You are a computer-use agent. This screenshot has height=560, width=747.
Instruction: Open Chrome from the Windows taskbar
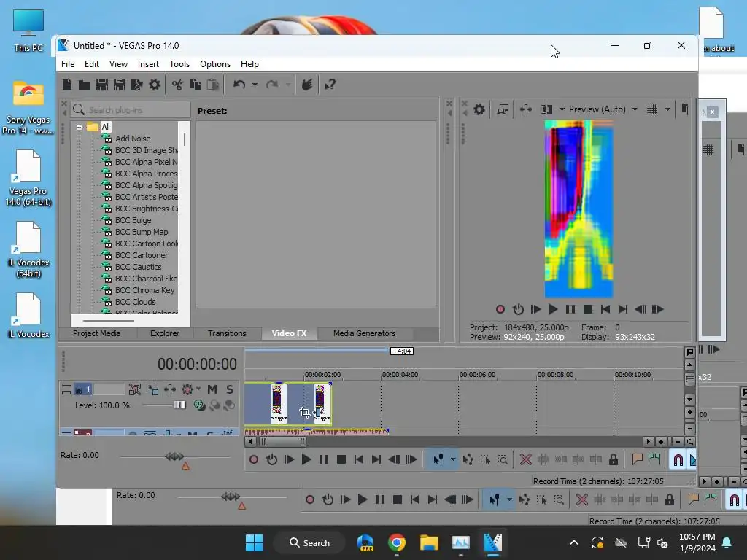click(x=396, y=542)
